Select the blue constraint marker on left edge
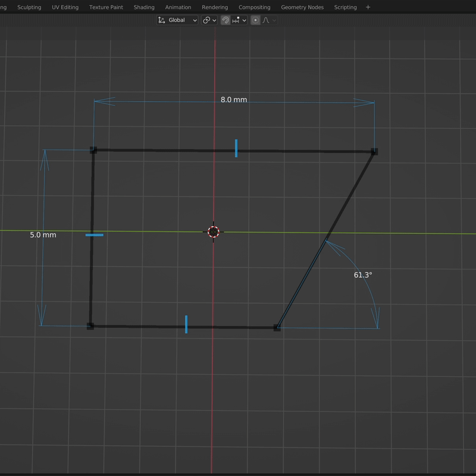 tap(94, 235)
